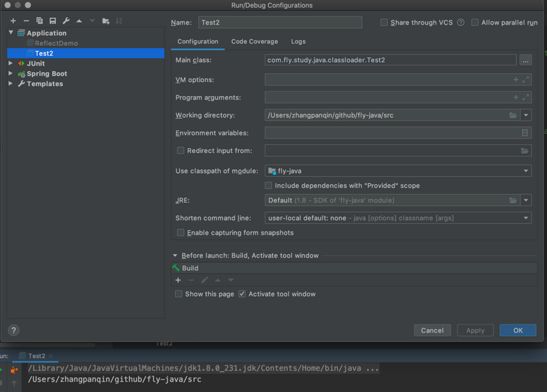Click the save configuration disk icon
The image size is (547, 392).
pyautogui.click(x=52, y=21)
